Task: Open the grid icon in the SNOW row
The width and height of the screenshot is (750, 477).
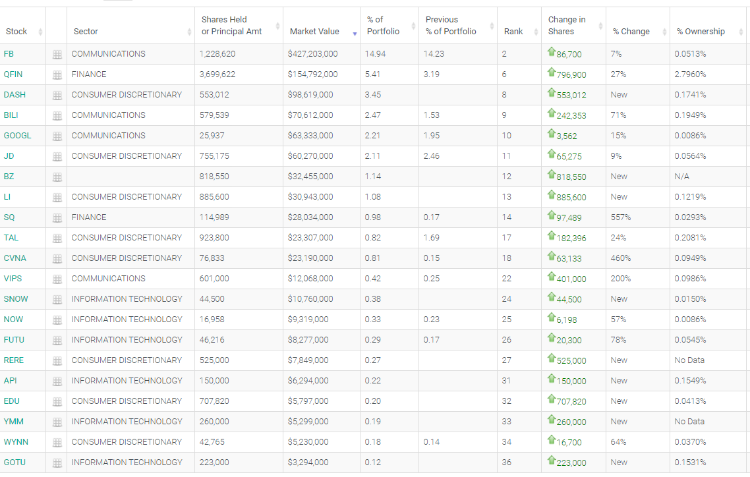Action: 57,300
